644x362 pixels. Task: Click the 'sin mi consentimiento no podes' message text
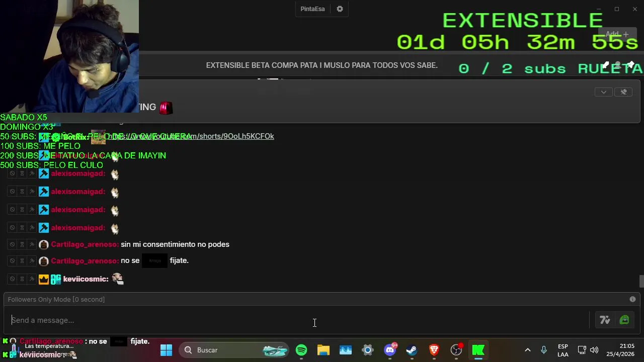175,244
